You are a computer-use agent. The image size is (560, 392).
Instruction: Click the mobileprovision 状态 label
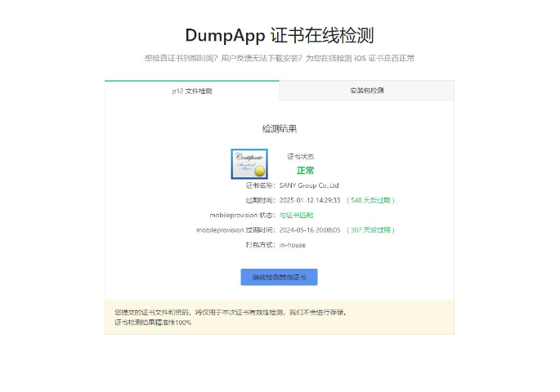click(242, 215)
